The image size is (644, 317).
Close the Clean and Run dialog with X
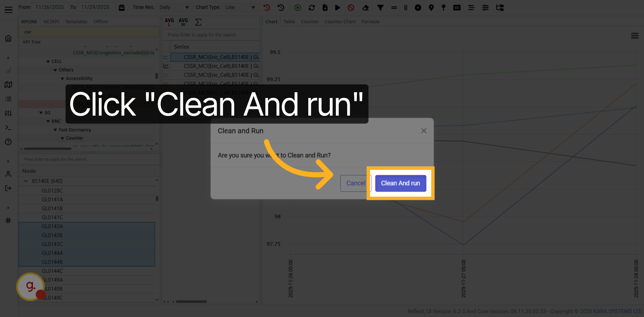(x=424, y=131)
